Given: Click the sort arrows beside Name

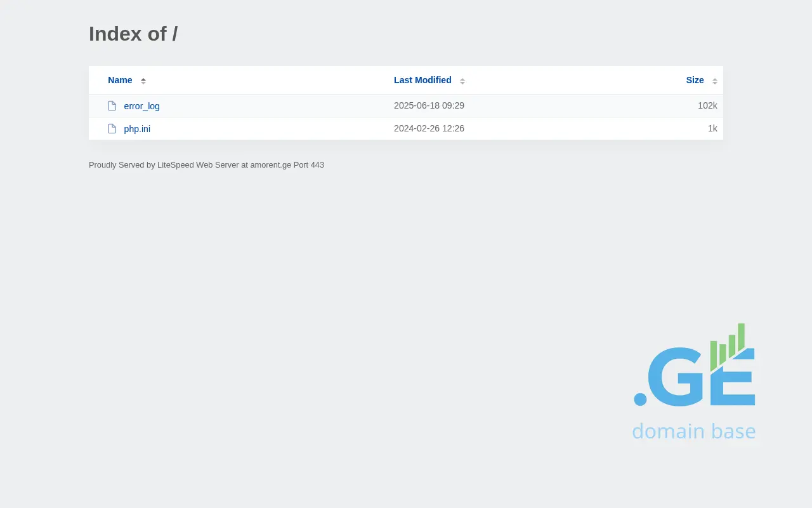Looking at the screenshot, I should (x=143, y=81).
